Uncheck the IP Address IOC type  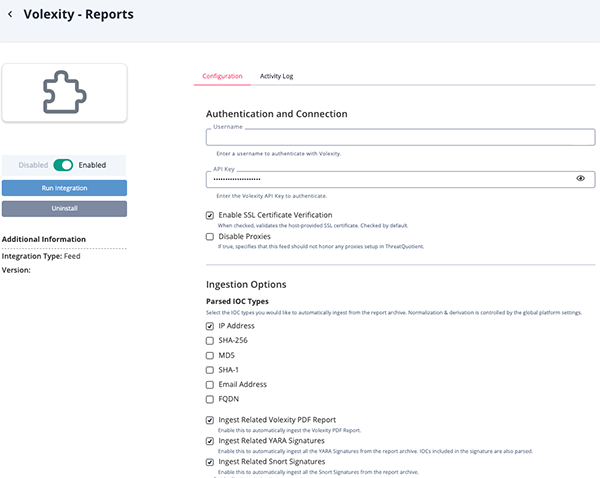click(210, 326)
